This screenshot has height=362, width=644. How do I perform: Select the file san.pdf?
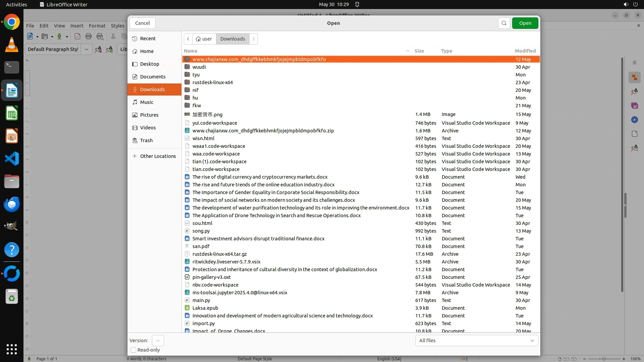201,246
